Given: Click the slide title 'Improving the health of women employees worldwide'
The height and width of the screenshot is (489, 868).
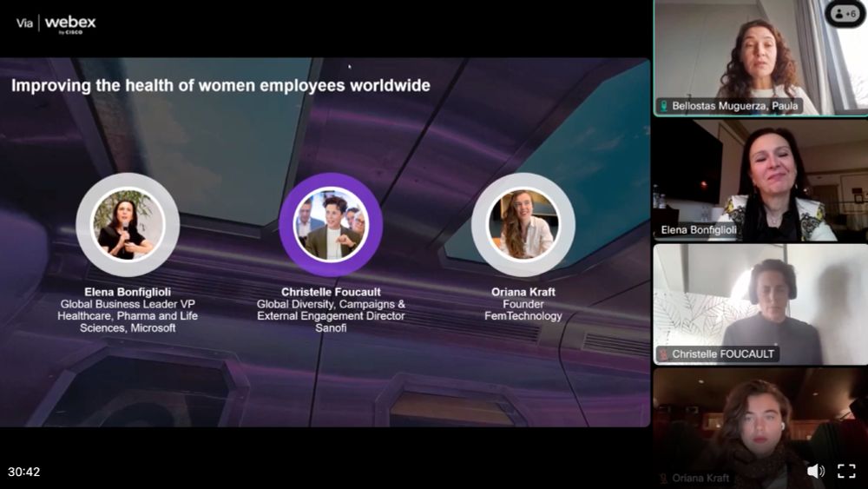Looking at the screenshot, I should [220, 85].
